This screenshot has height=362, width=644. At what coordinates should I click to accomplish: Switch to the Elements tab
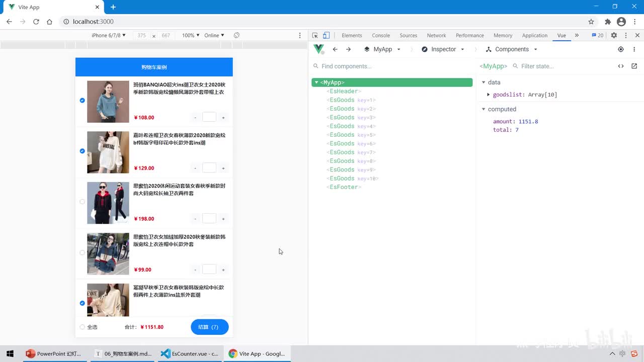pyautogui.click(x=352, y=35)
